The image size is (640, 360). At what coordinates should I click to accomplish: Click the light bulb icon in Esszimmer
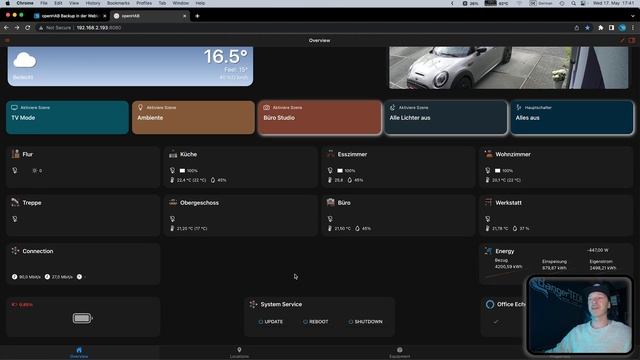click(x=330, y=170)
